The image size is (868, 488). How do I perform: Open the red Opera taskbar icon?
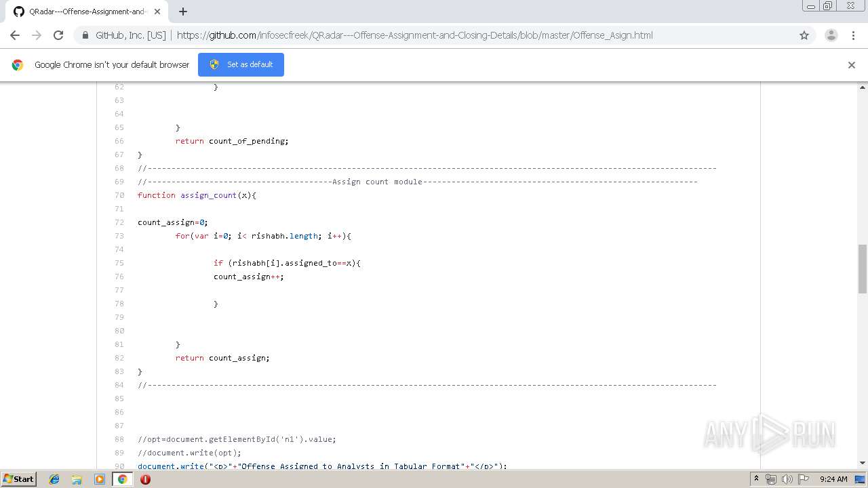point(145,479)
